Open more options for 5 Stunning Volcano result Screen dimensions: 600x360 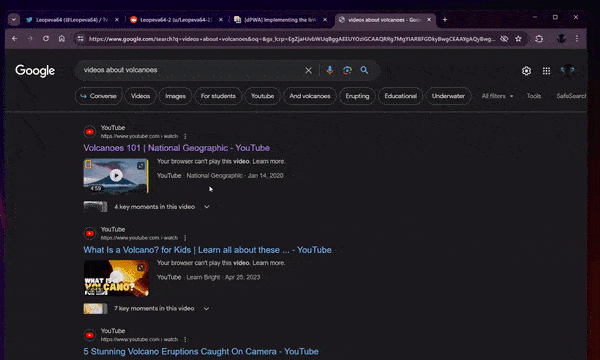pyautogui.click(x=185, y=339)
